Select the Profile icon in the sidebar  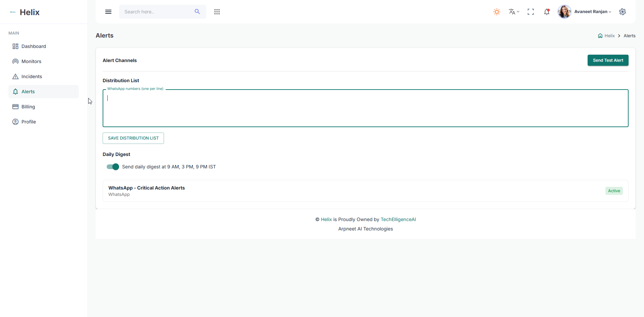[15, 122]
